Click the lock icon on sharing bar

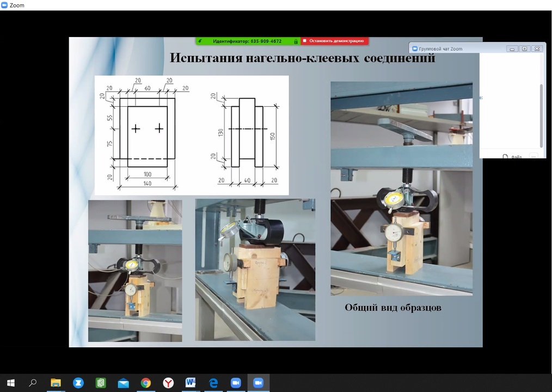coord(296,41)
